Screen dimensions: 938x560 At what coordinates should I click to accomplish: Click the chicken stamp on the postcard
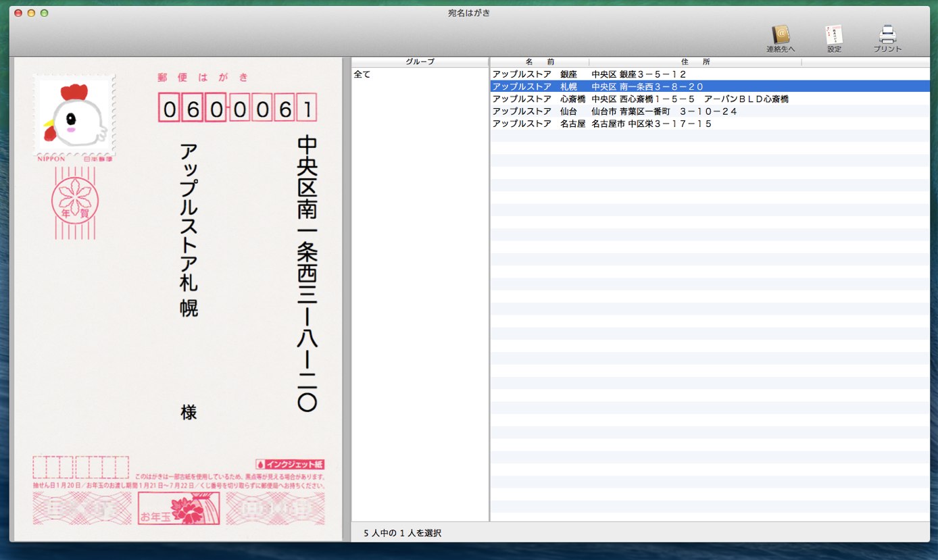(x=75, y=115)
